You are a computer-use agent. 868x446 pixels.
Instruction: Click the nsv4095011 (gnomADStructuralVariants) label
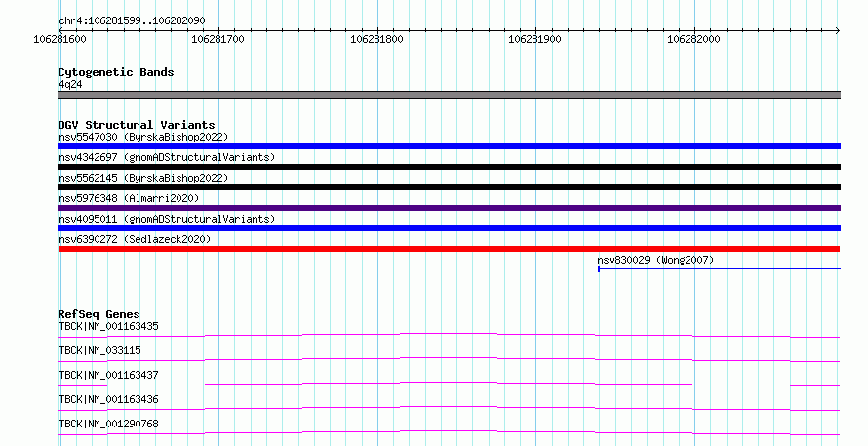pos(167,219)
